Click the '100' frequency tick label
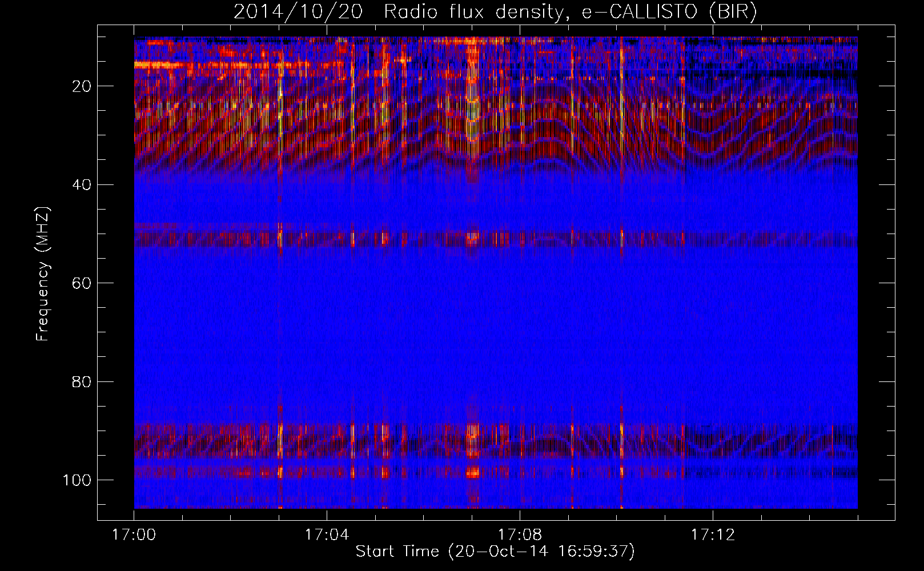Image resolution: width=924 pixels, height=571 pixels. 77,480
